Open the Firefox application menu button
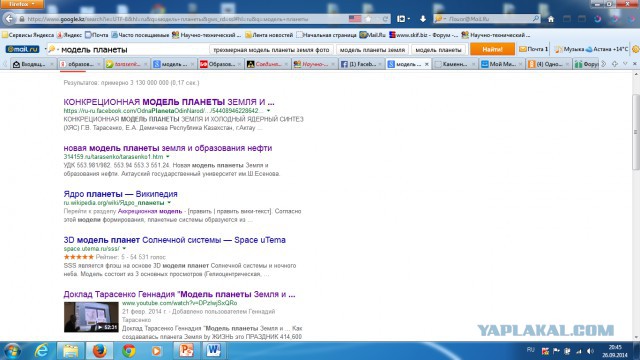640x360 pixels. coord(22,4)
